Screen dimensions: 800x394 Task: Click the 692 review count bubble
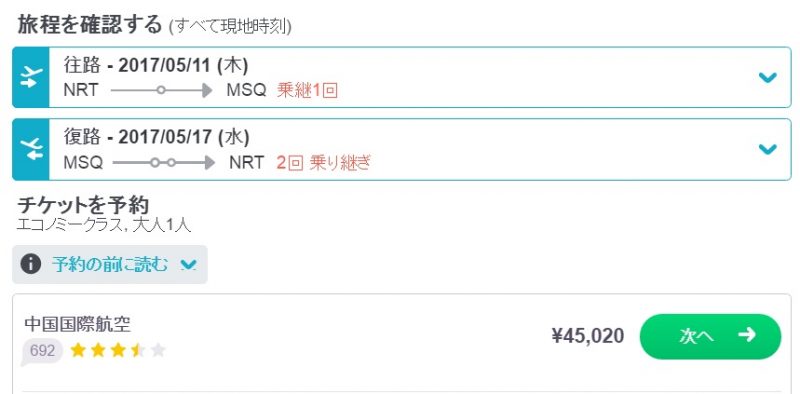pyautogui.click(x=42, y=351)
